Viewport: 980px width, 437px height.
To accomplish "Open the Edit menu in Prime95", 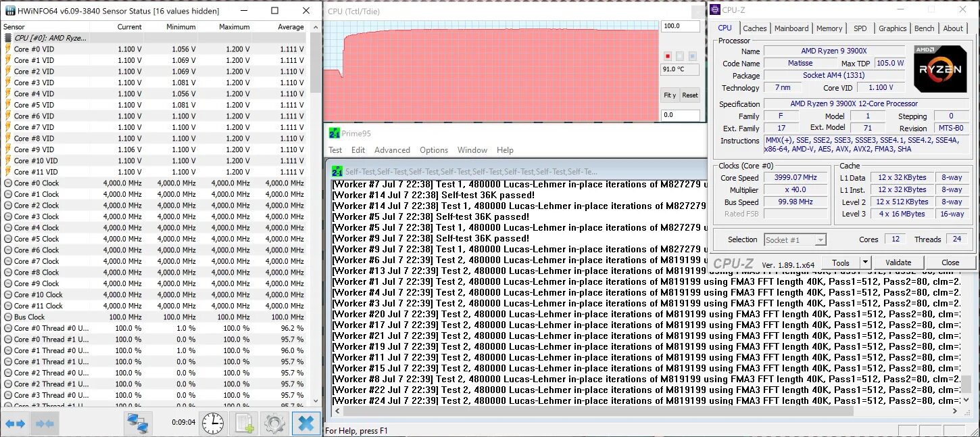I will click(x=358, y=150).
